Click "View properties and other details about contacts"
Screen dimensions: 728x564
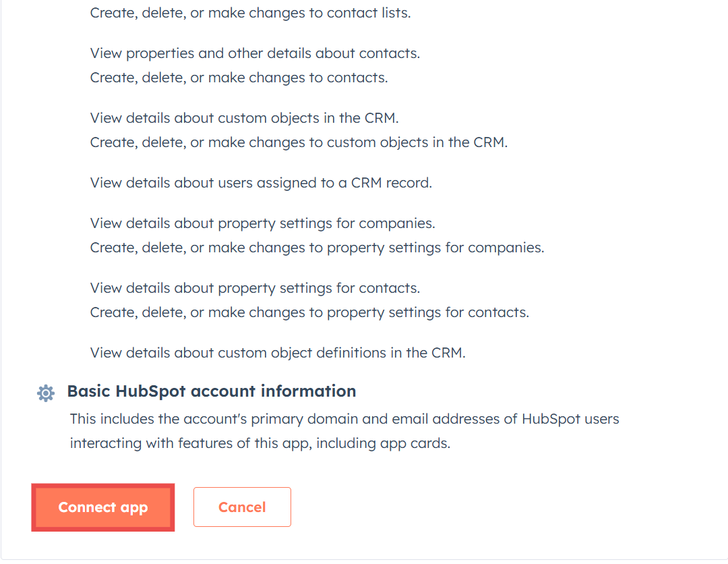(x=255, y=53)
